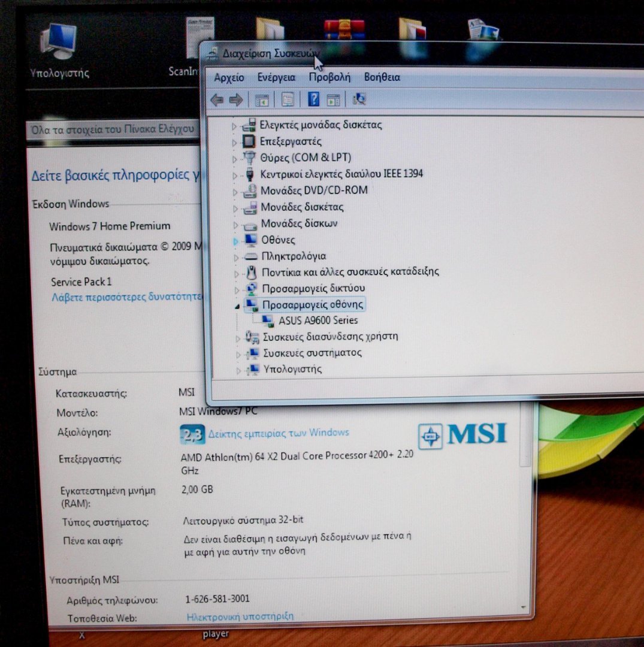Click the Back arrow in Device Manager toolbar
This screenshot has width=644, height=647.
(x=217, y=99)
